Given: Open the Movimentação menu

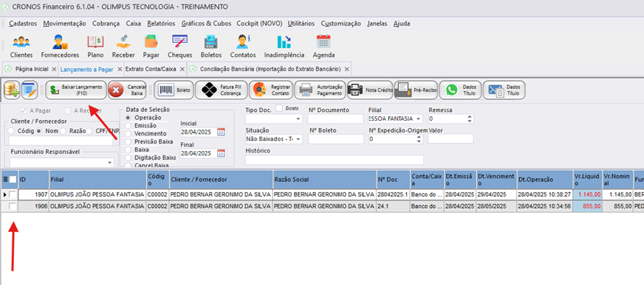Looking at the screenshot, I should click(65, 23).
